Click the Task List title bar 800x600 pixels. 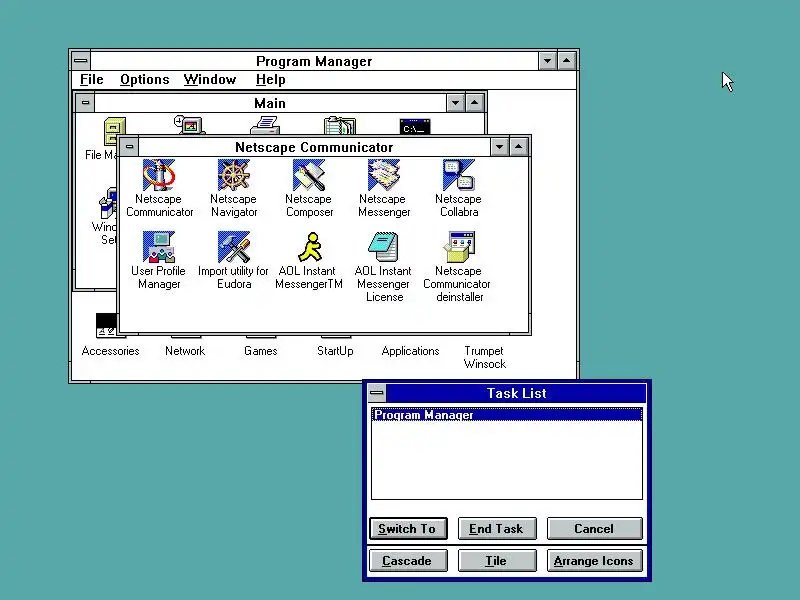[x=516, y=393]
